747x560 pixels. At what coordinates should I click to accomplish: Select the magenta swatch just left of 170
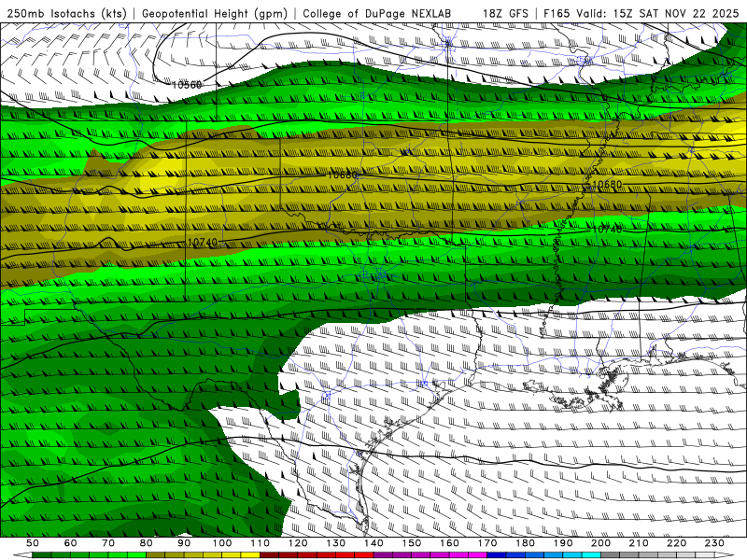point(478,555)
